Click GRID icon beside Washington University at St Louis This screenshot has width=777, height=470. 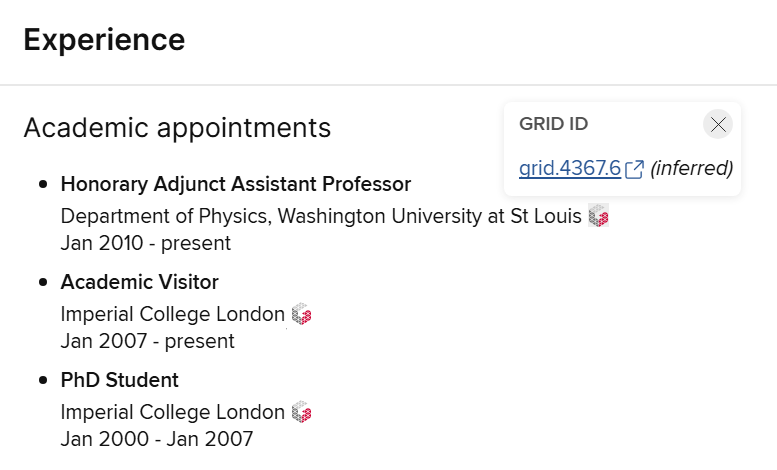[598, 216]
